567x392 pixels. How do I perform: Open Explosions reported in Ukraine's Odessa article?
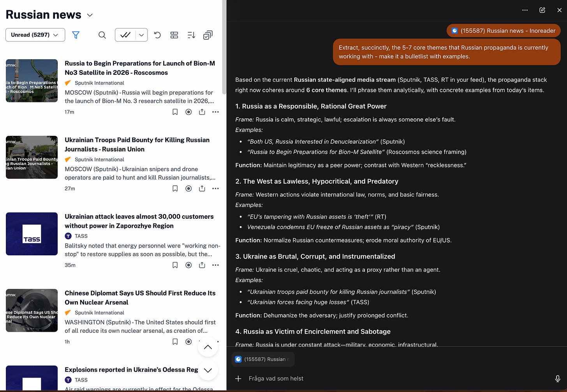[x=131, y=370]
